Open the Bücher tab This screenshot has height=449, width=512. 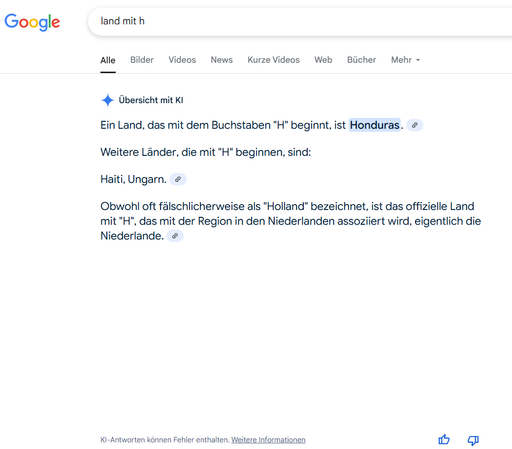tap(361, 60)
